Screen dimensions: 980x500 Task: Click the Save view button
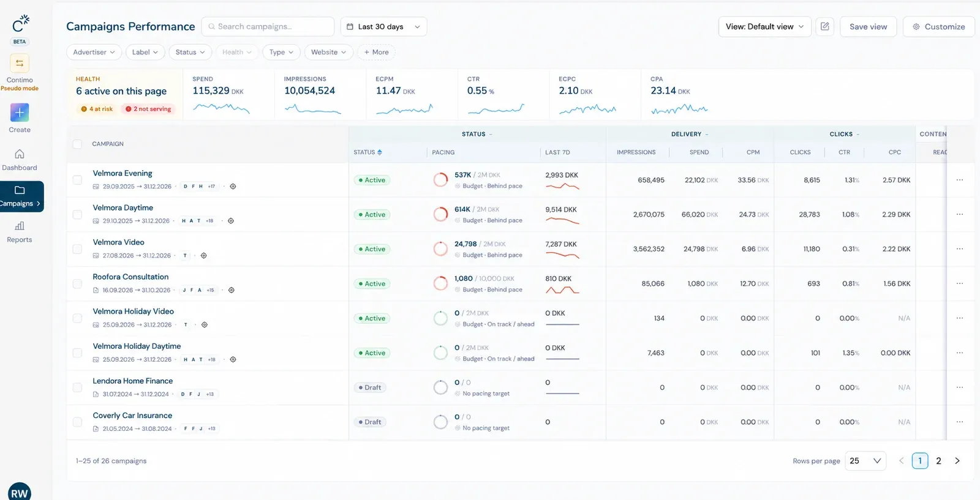868,26
